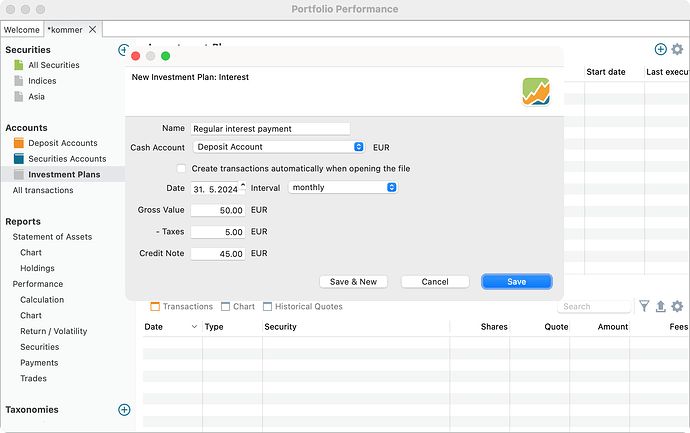
Task: Enable automatic transaction creation checkbox
Action: point(181,169)
